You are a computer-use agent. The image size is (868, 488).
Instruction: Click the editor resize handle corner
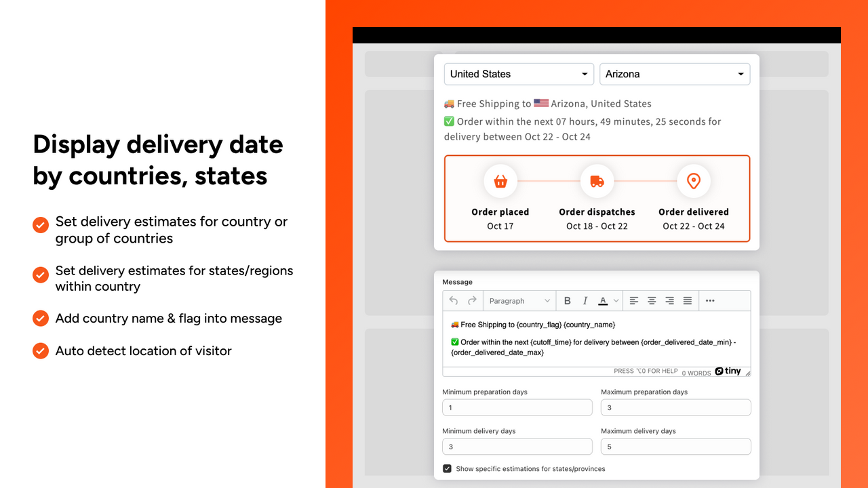(x=747, y=373)
